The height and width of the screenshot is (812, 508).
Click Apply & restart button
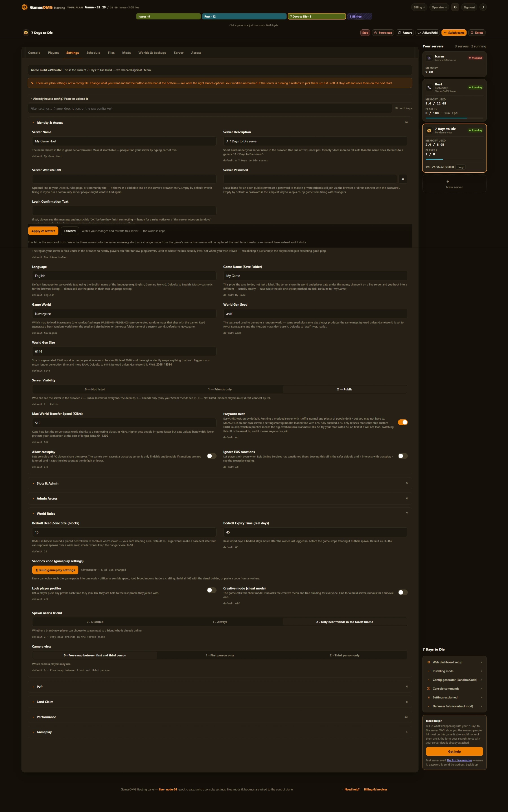click(x=43, y=231)
